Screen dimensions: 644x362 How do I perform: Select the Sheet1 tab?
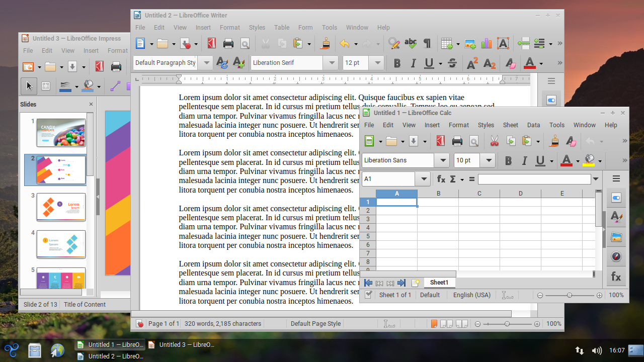[x=439, y=283]
